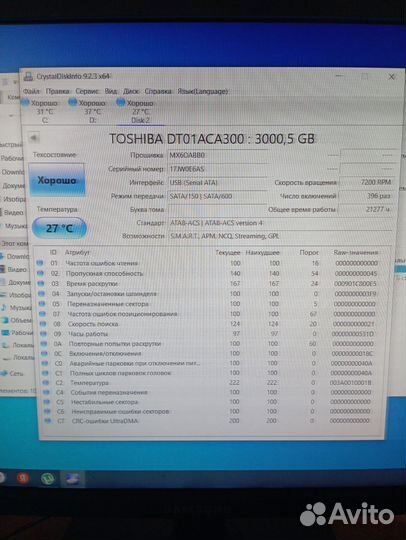Select the Часы работы attribute name
The height and width of the screenshot is (540, 406).
(x=88, y=334)
